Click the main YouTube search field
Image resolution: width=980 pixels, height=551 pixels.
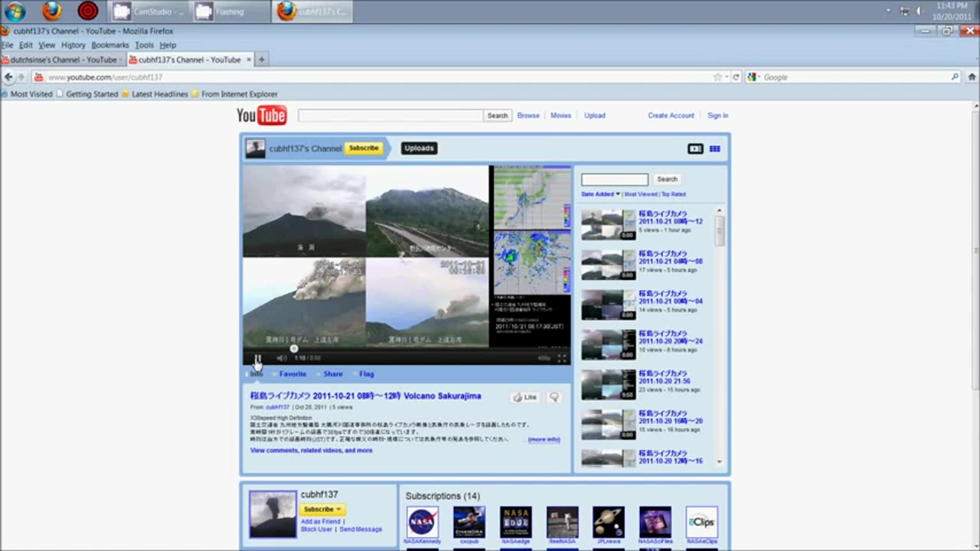tap(390, 116)
